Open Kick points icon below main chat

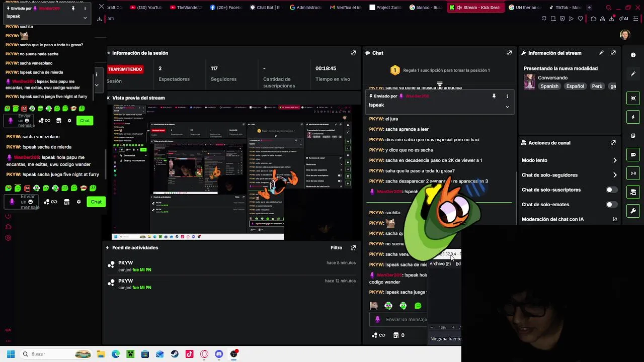[x=378, y=335]
